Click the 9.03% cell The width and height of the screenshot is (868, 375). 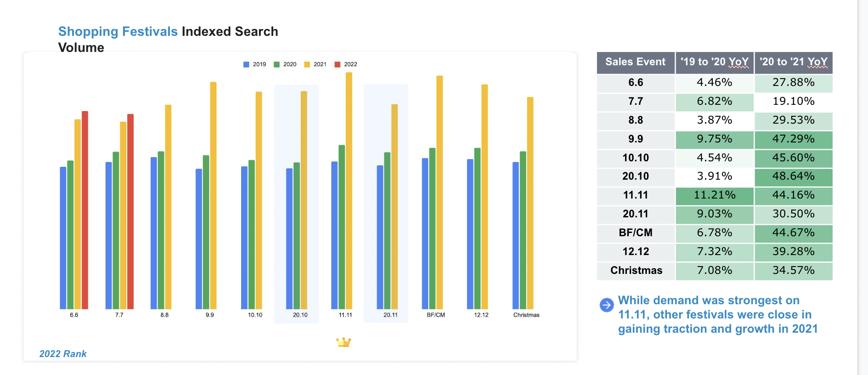click(x=715, y=214)
